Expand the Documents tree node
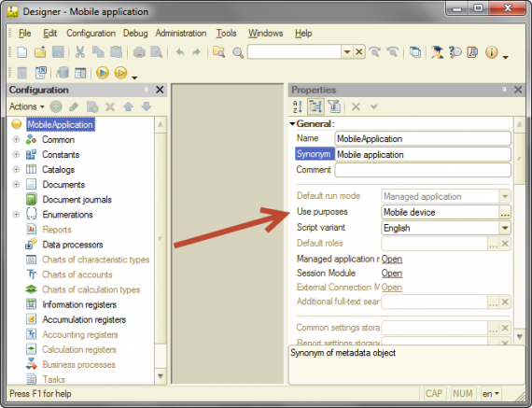Screen dimensions: 532x408 pyautogui.click(x=16, y=184)
